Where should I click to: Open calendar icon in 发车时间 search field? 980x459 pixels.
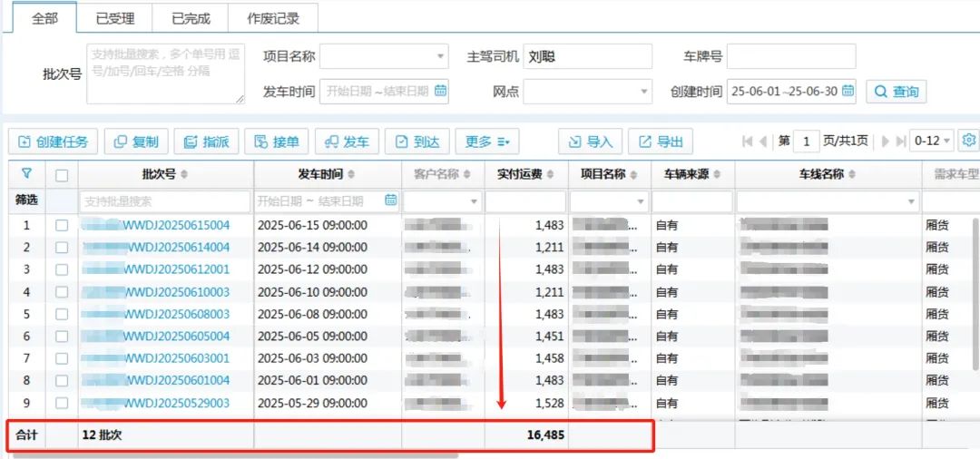tap(441, 91)
